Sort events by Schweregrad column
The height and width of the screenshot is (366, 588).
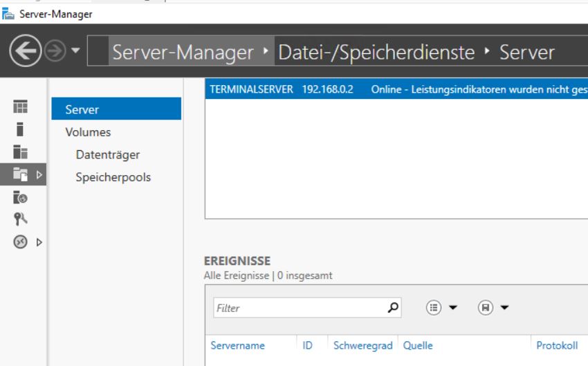click(x=362, y=345)
